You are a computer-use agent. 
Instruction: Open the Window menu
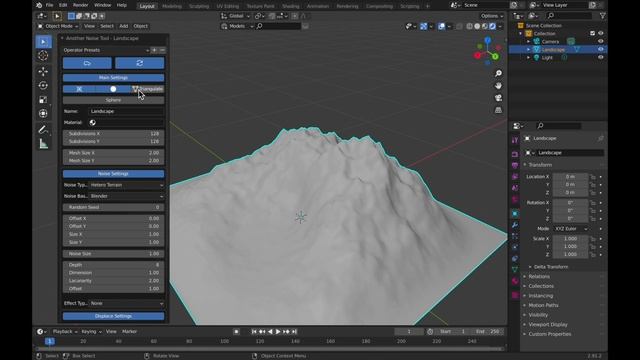pos(102,5)
